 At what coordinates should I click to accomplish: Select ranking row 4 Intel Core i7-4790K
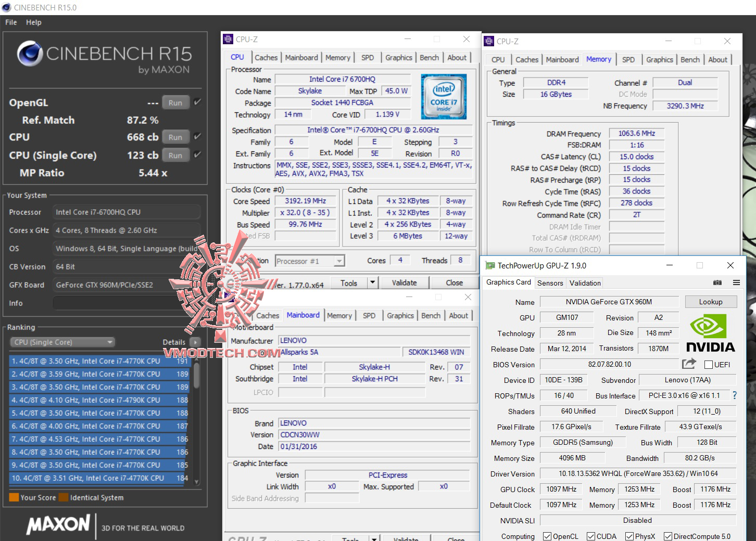point(99,400)
